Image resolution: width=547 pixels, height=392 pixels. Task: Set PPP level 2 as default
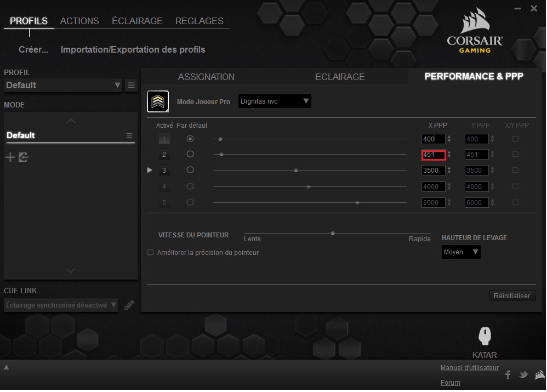[190, 155]
